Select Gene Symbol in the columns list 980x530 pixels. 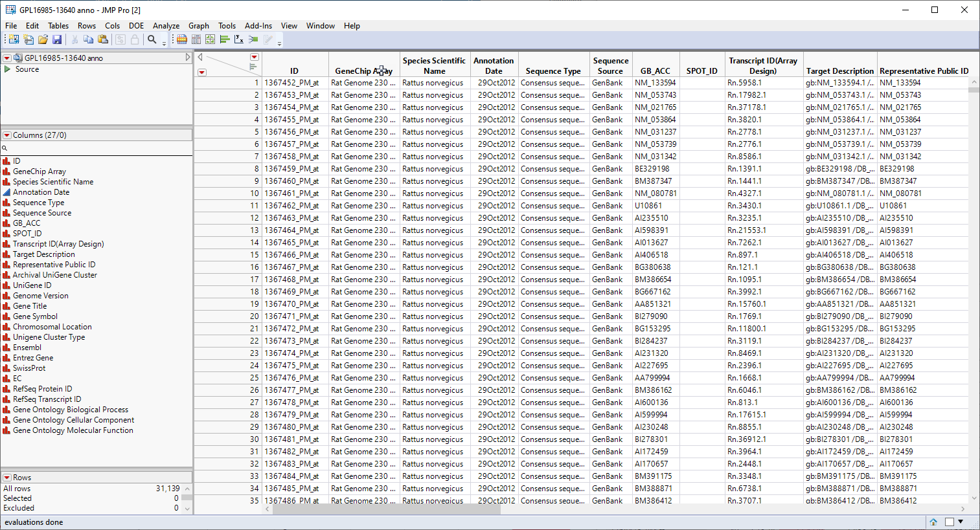(x=35, y=316)
